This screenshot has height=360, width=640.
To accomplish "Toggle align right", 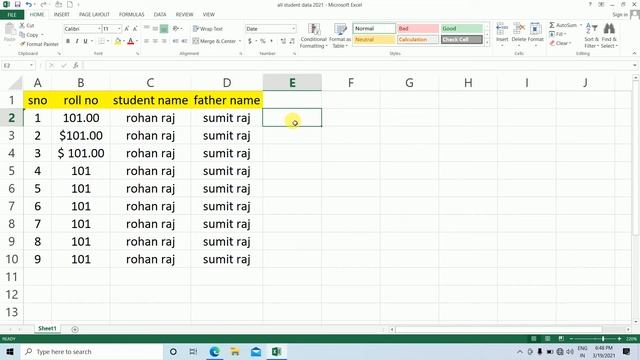I will (164, 41).
